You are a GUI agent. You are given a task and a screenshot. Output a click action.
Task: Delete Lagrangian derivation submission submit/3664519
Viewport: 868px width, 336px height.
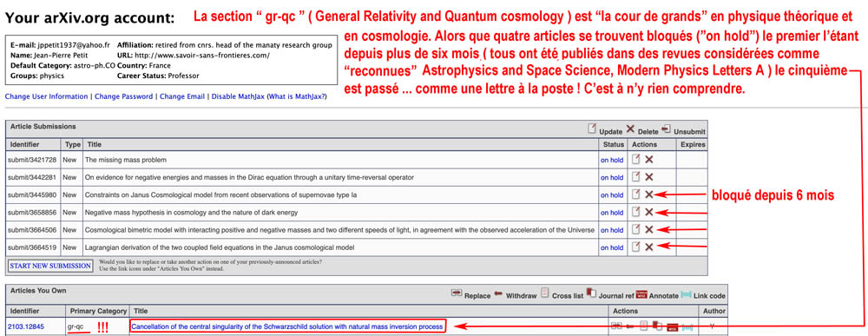(x=649, y=247)
